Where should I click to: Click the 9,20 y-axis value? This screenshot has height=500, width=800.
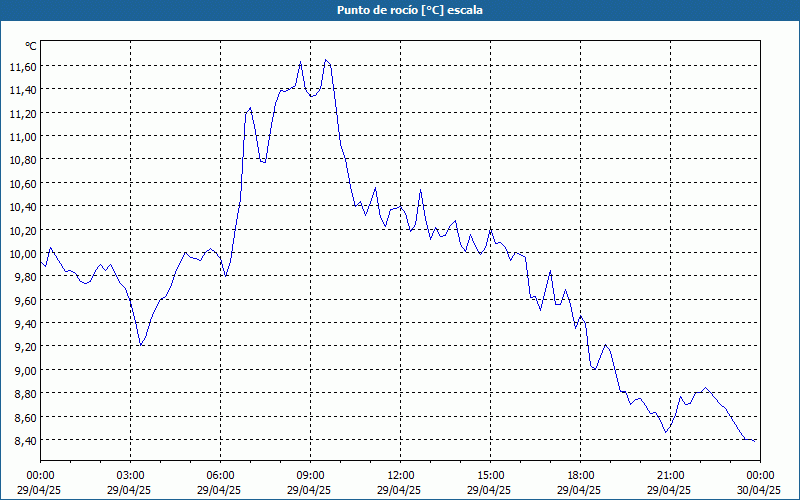coord(26,347)
